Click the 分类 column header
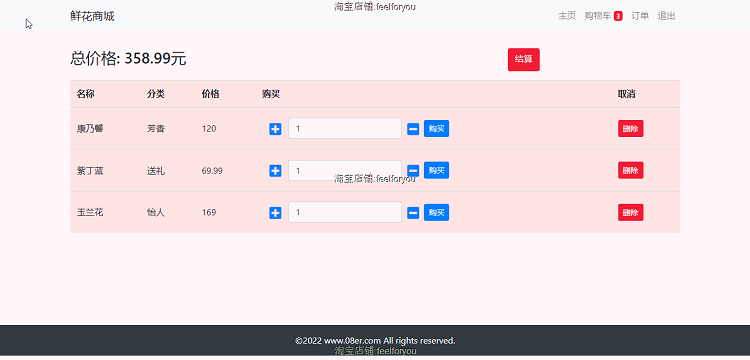The width and height of the screenshot is (750, 360). tap(156, 94)
